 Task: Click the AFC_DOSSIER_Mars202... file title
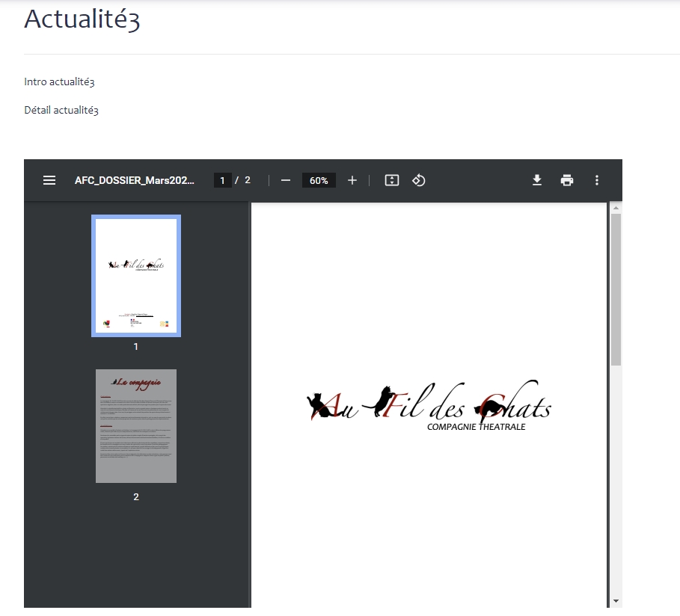135,180
